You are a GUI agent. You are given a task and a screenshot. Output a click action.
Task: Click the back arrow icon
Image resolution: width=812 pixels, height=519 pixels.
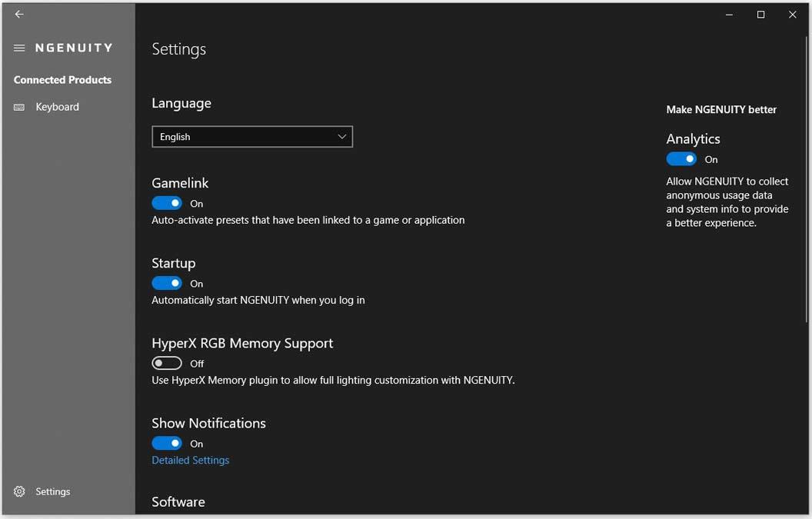coord(19,14)
